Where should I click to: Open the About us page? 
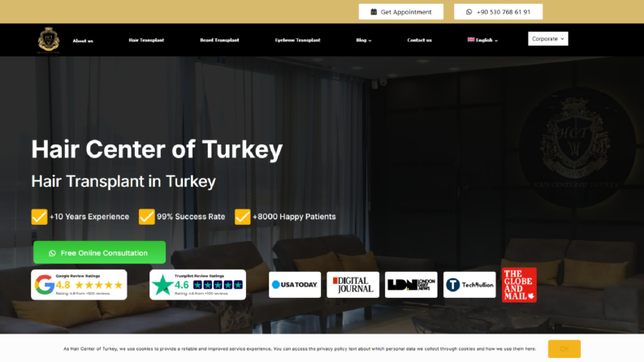[83, 41]
